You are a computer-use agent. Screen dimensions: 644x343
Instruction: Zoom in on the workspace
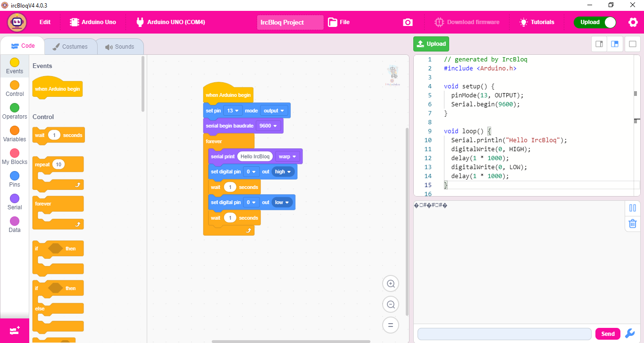coord(391,284)
